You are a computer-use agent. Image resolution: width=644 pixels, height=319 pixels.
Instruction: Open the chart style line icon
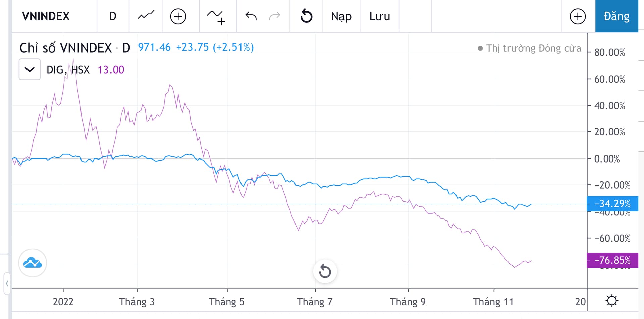146,16
